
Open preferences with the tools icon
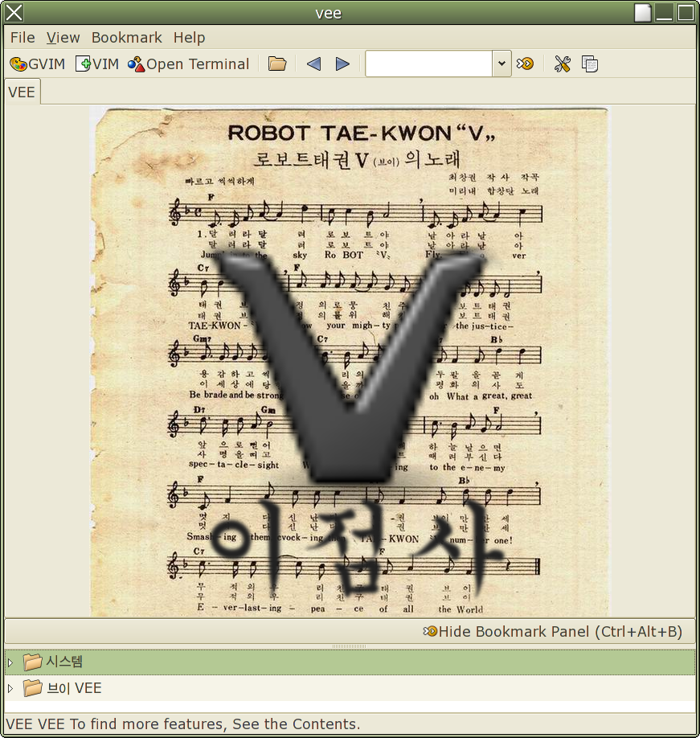(562, 64)
